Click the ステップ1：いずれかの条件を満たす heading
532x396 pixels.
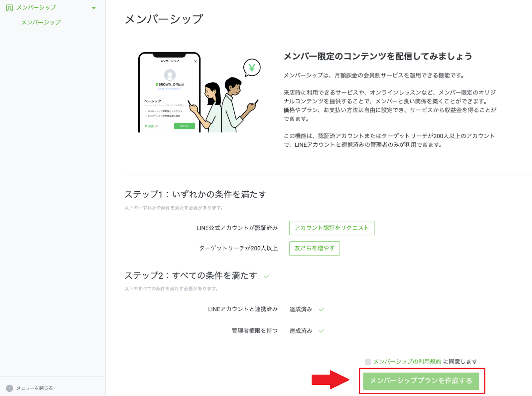click(196, 194)
